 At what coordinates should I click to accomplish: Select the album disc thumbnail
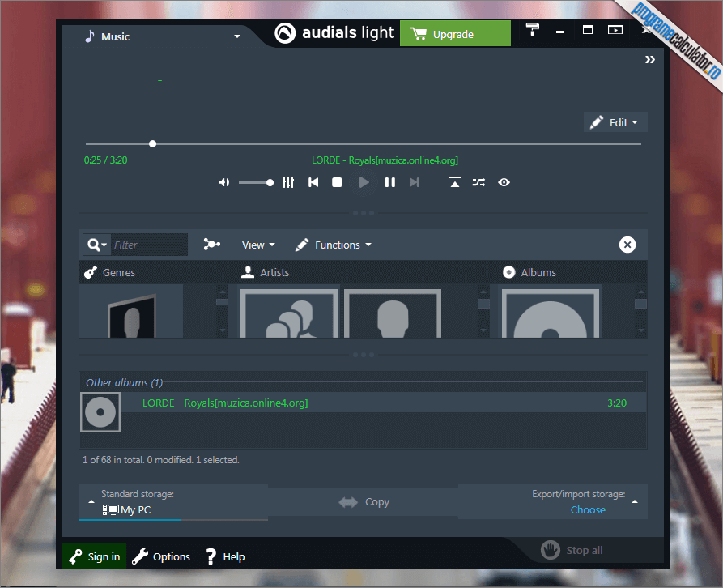tap(550, 313)
